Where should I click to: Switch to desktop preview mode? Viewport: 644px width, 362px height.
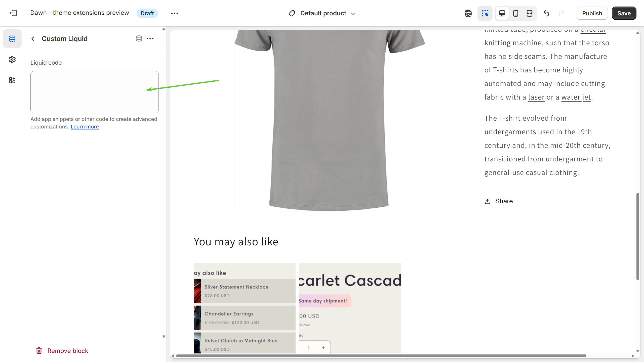[x=502, y=13]
